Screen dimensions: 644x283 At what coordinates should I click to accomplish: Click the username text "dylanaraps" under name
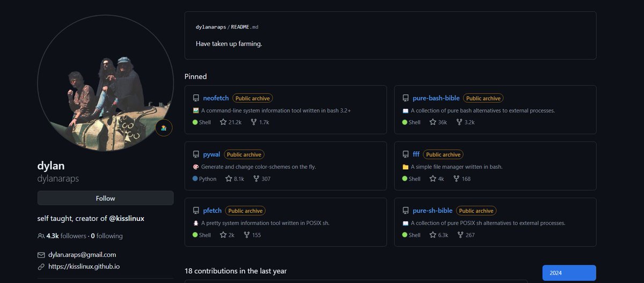pos(58,178)
